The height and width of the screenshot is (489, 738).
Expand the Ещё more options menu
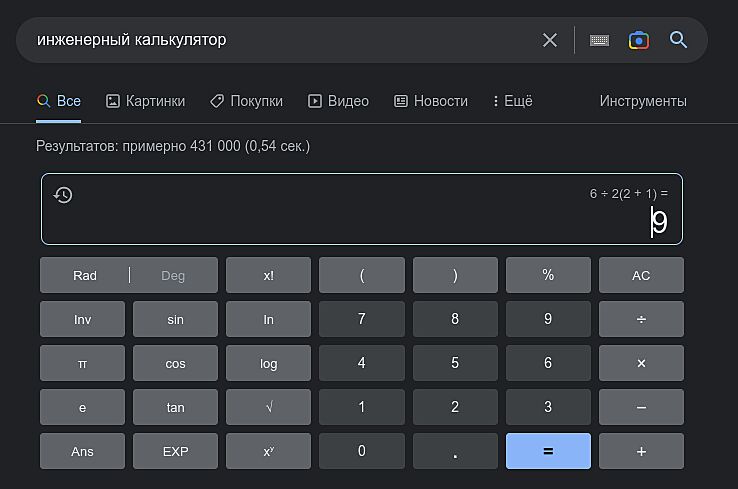click(x=513, y=101)
